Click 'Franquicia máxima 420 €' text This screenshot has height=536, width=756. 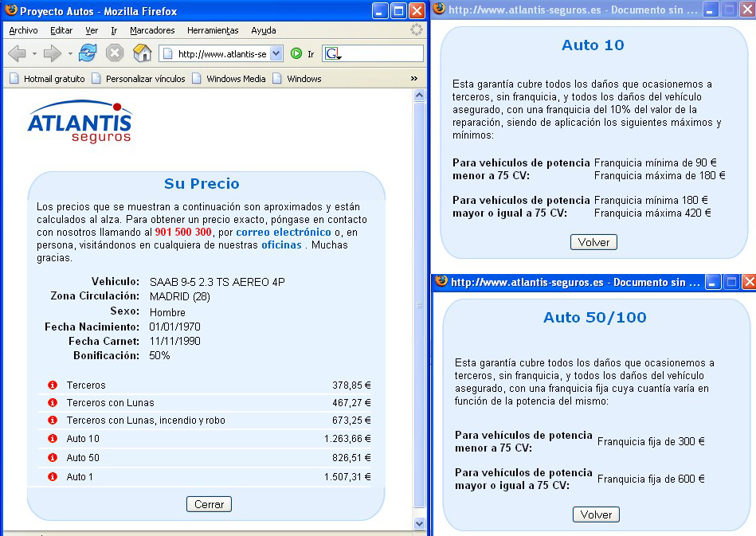[652, 213]
